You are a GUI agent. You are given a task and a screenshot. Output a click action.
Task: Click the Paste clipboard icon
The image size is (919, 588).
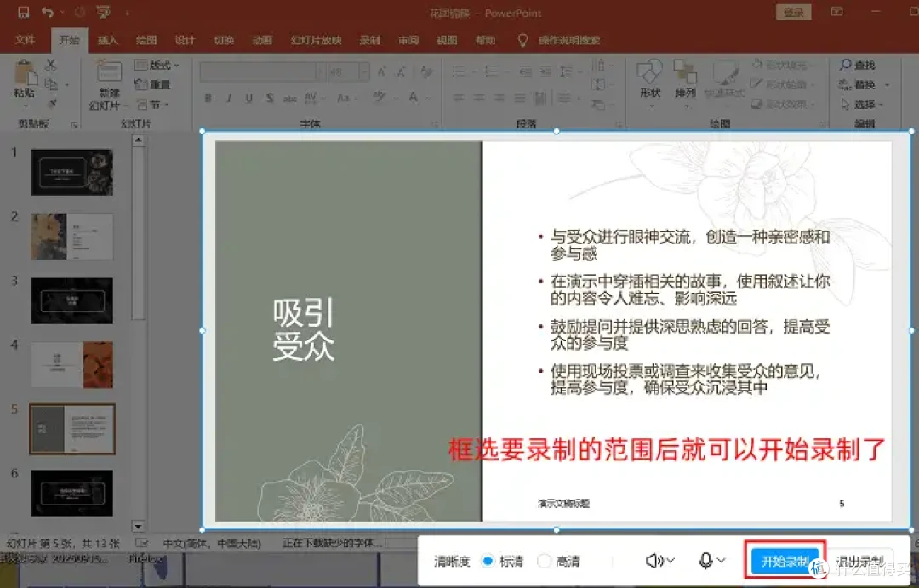point(25,72)
